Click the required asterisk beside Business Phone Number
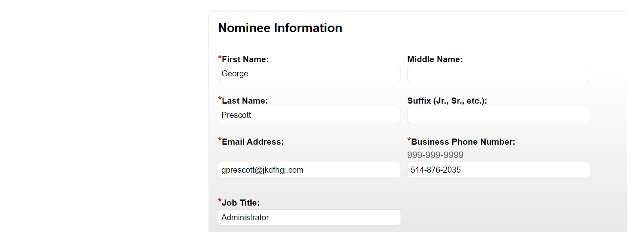This screenshot has width=644, height=232. pos(409,140)
